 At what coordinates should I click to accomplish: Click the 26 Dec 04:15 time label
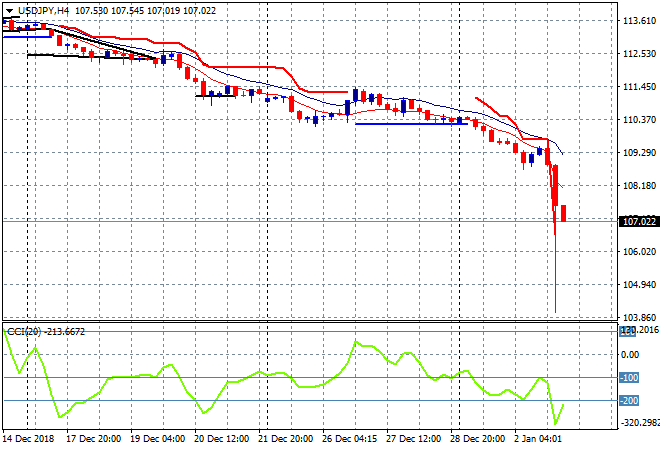349,439
